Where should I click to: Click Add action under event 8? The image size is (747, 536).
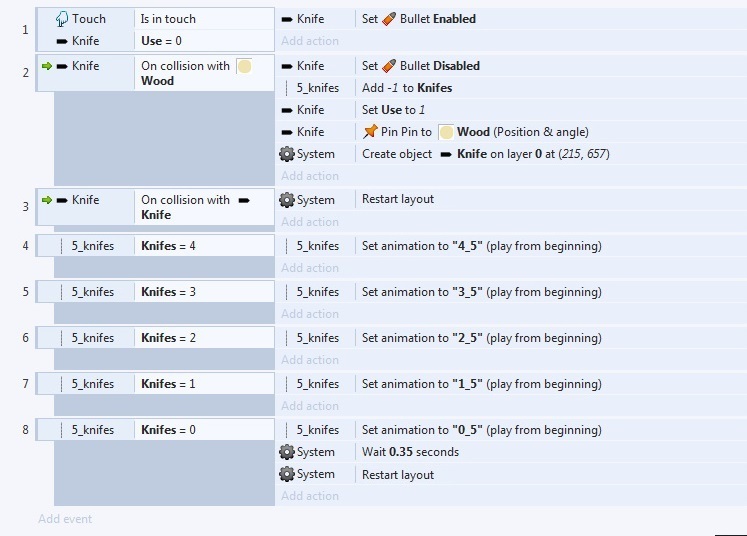point(310,496)
